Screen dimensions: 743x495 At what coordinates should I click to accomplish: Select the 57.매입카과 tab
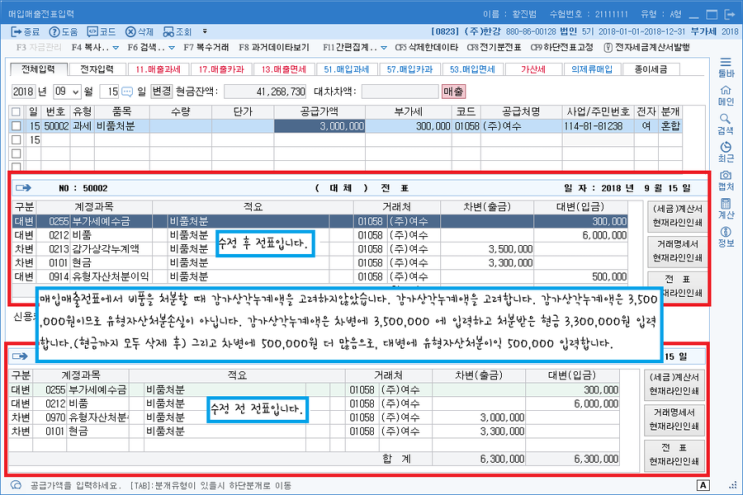pos(409,69)
